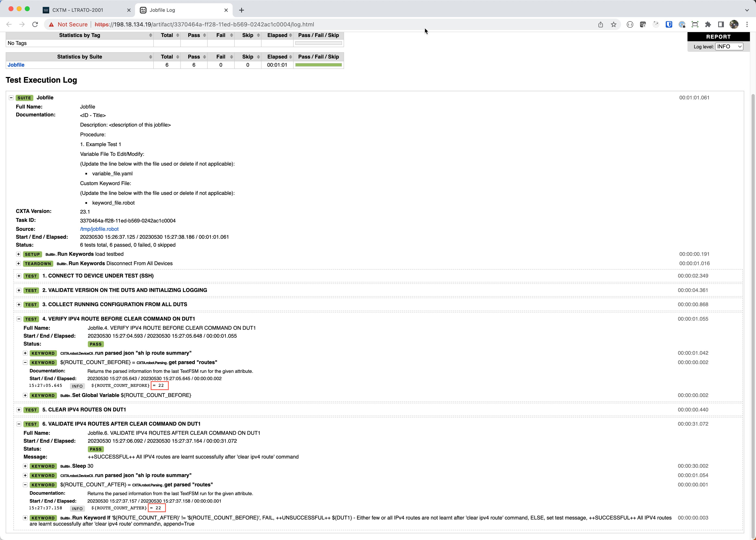Go back to the previous page
Viewport: 756px width, 540px height.
[9, 24]
